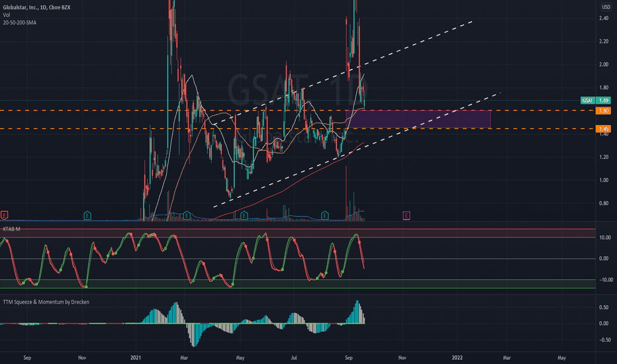Open the earnings marker near Aug 2021

324,215
